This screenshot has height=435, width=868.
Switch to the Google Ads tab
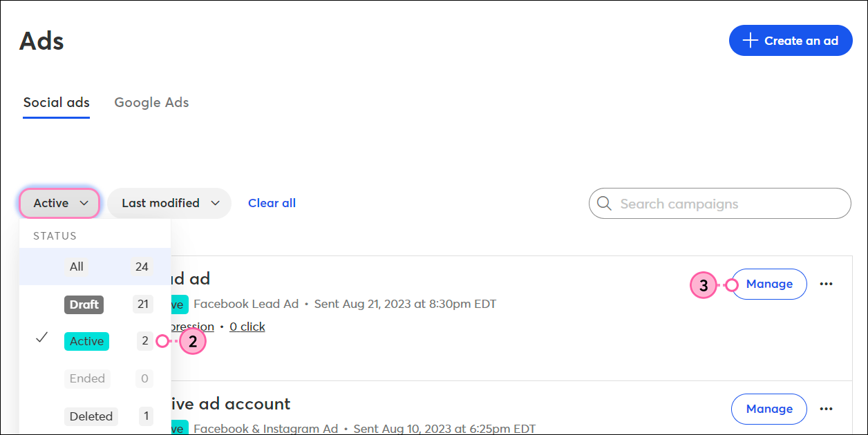pyautogui.click(x=151, y=102)
